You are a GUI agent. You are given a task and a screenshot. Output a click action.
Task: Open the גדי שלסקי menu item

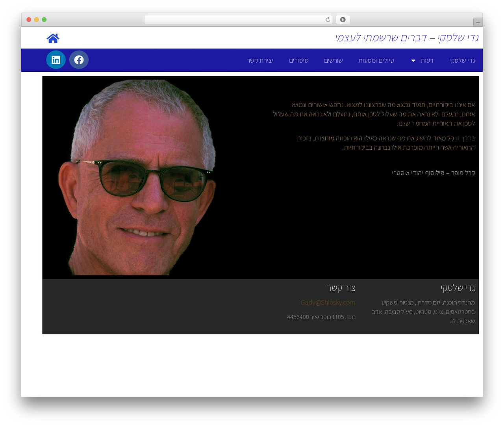462,61
